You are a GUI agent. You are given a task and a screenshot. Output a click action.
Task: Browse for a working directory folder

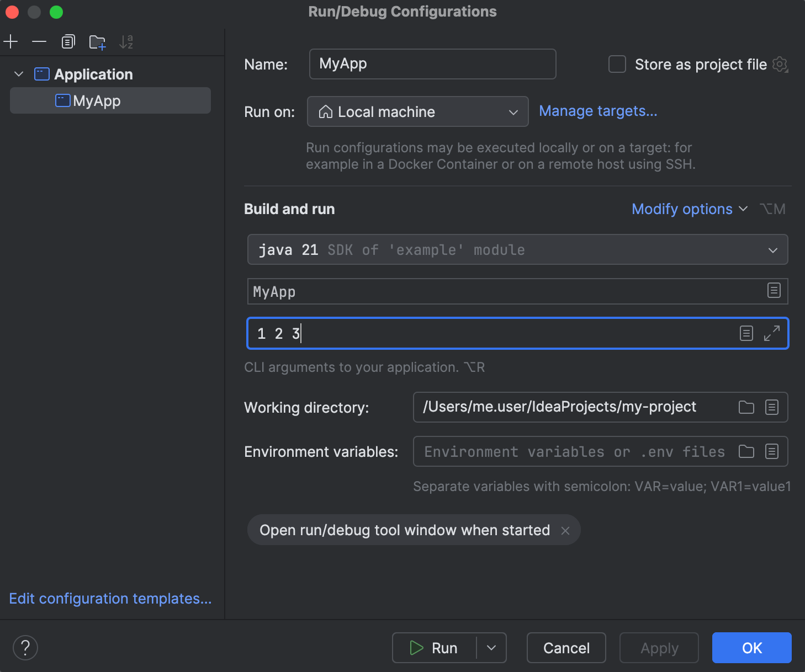pyautogui.click(x=746, y=407)
